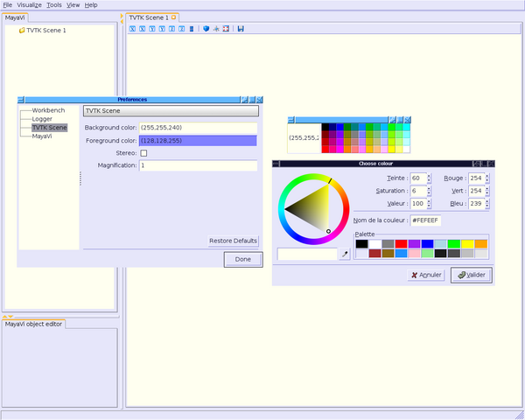Viewport: 525px width, 420px height.
Task: Toggle the axes indicator icon
Action: (216, 29)
